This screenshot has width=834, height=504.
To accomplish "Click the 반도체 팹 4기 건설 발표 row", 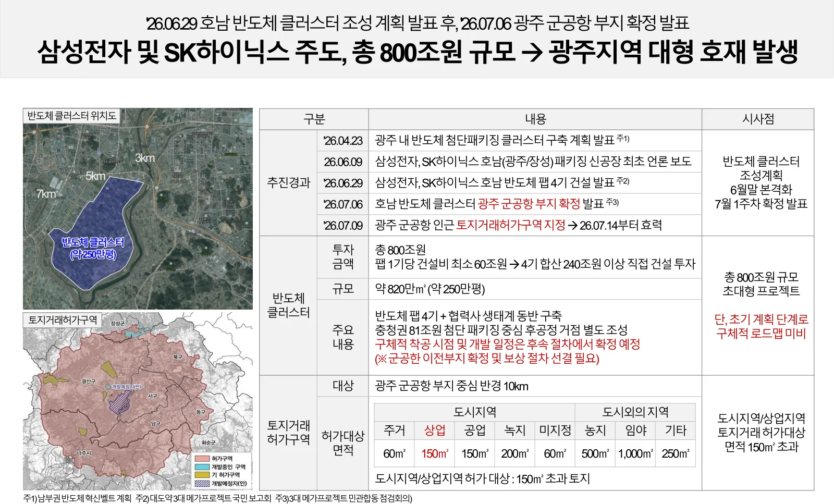I will coord(535,183).
